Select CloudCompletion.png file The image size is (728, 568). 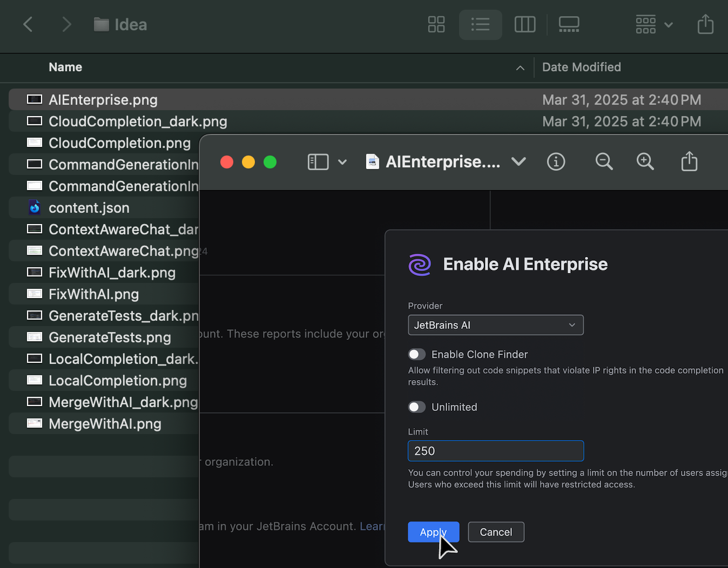[119, 143]
